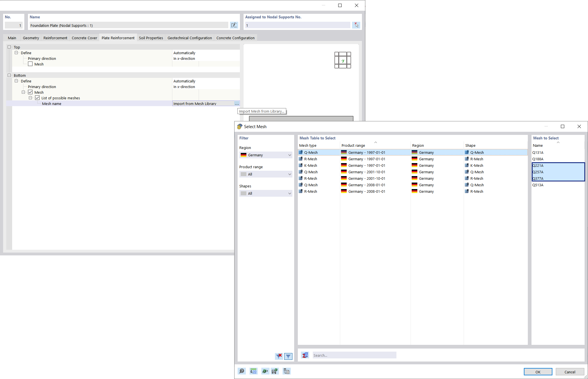Open the Region dropdown showing Germany
The height and width of the screenshot is (379, 588).
coord(266,155)
